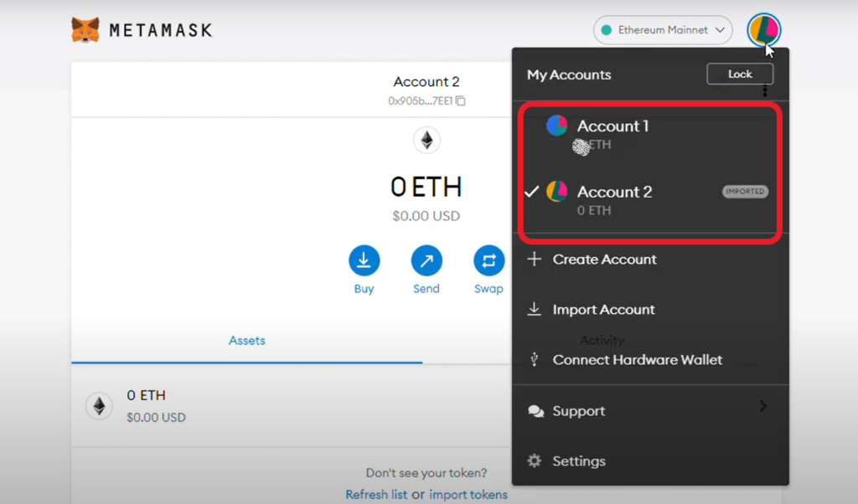The height and width of the screenshot is (504, 858).
Task: Click the MetaMask fox logo
Action: pos(86,28)
